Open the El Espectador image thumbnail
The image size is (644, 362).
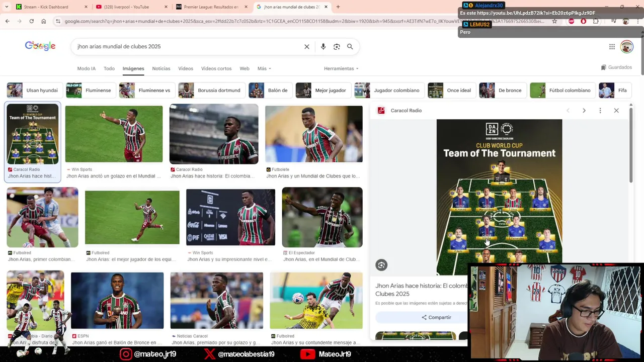click(322, 217)
